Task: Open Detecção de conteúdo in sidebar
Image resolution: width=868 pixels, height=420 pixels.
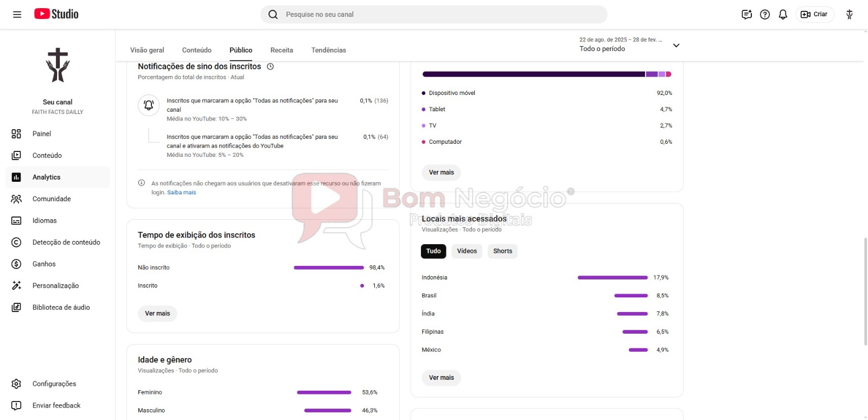Action: 66,243
